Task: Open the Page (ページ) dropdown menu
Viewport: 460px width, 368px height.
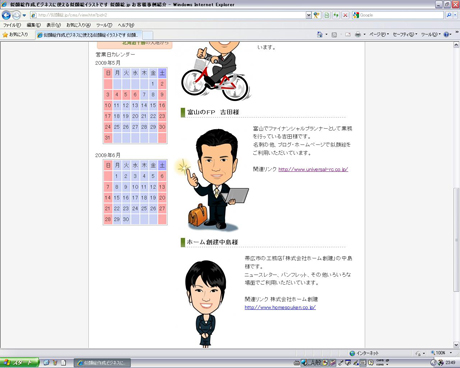Action: coord(379,34)
